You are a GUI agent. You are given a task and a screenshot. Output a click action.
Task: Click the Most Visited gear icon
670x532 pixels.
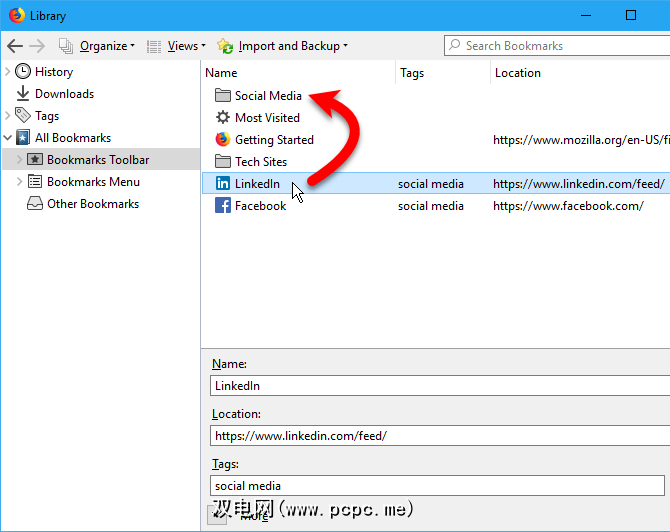[x=223, y=117]
